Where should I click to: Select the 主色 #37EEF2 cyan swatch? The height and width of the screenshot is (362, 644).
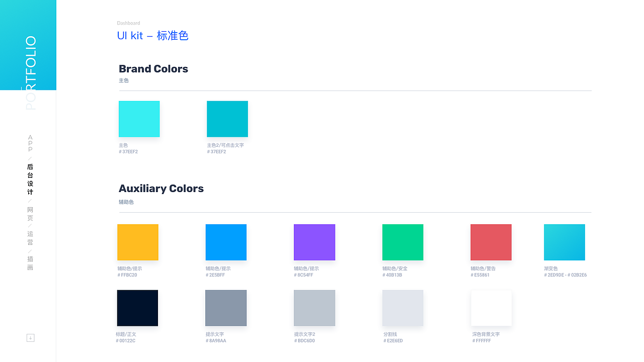click(139, 119)
